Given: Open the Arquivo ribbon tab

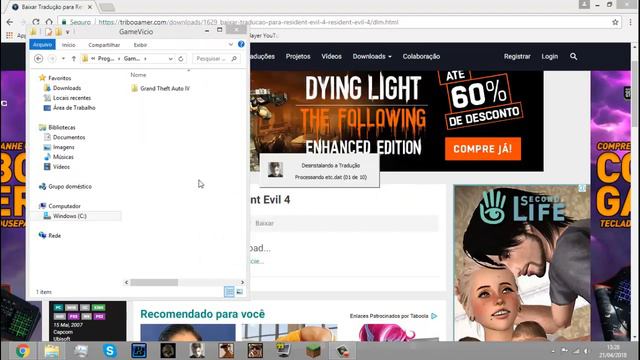Looking at the screenshot, I should 42,44.
